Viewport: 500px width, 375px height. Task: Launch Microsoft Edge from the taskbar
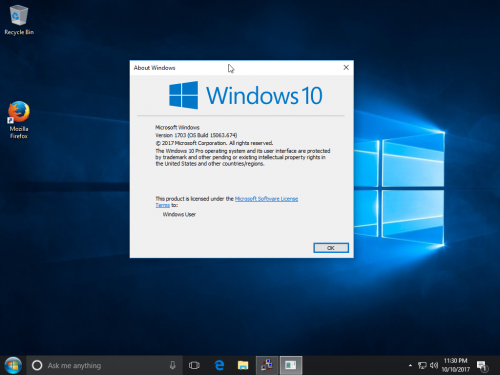click(219, 365)
